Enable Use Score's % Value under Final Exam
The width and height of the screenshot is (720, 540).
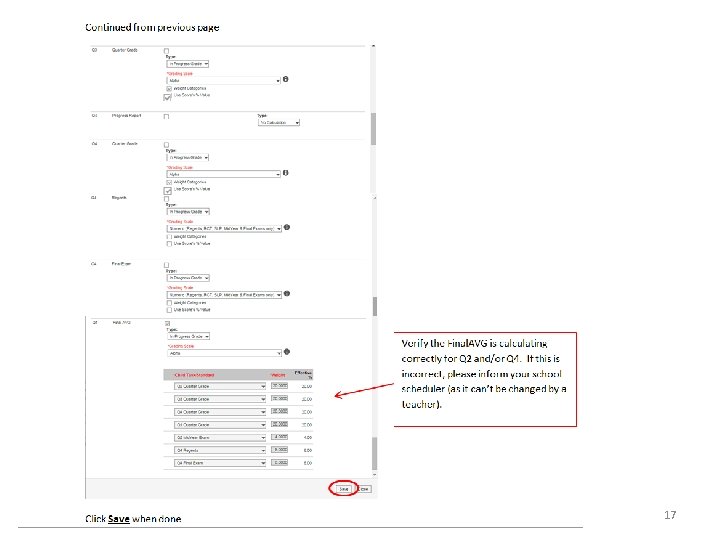[x=169, y=310]
